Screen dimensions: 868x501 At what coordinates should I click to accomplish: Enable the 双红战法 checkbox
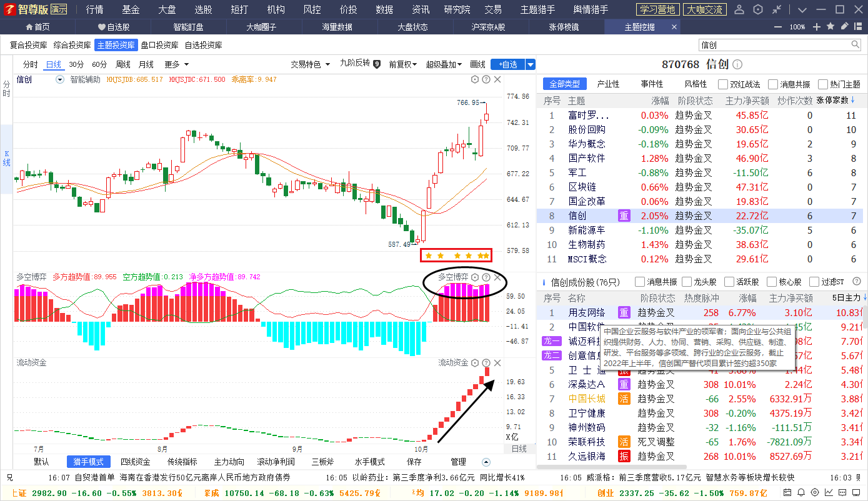(x=723, y=84)
